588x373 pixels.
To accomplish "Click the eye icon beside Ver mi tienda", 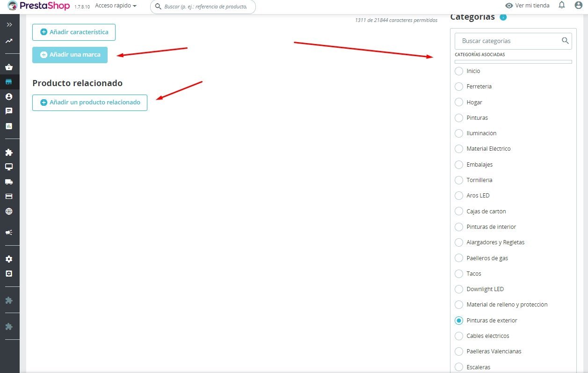I will [509, 6].
